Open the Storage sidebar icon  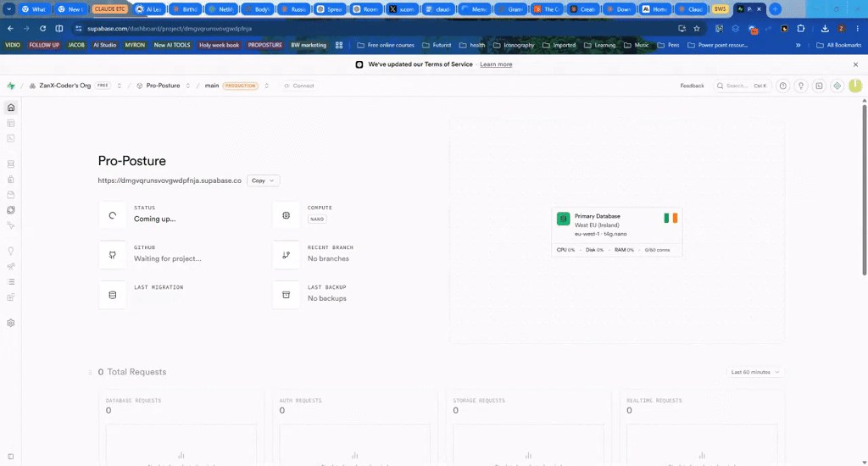(10, 195)
